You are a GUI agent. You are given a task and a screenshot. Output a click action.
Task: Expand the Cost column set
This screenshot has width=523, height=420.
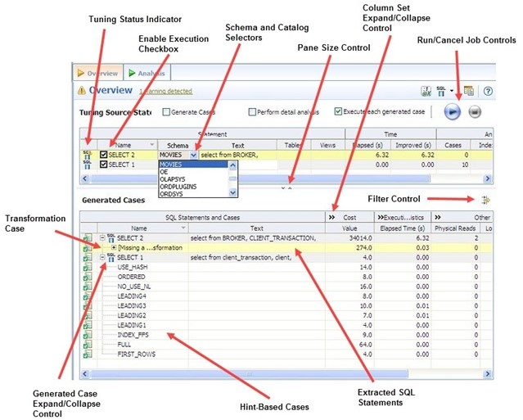[x=331, y=218]
